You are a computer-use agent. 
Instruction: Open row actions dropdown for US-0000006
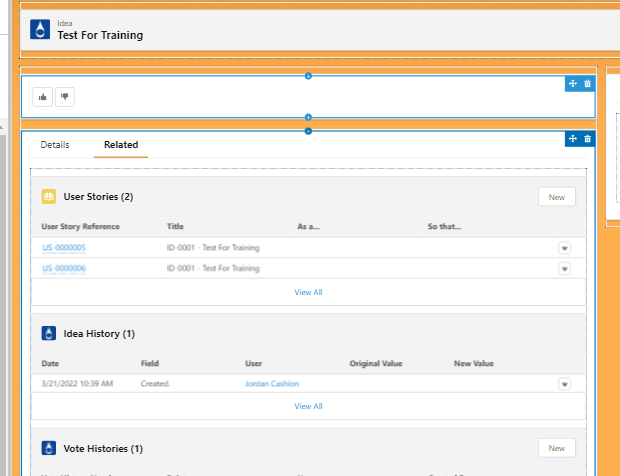[x=564, y=269]
